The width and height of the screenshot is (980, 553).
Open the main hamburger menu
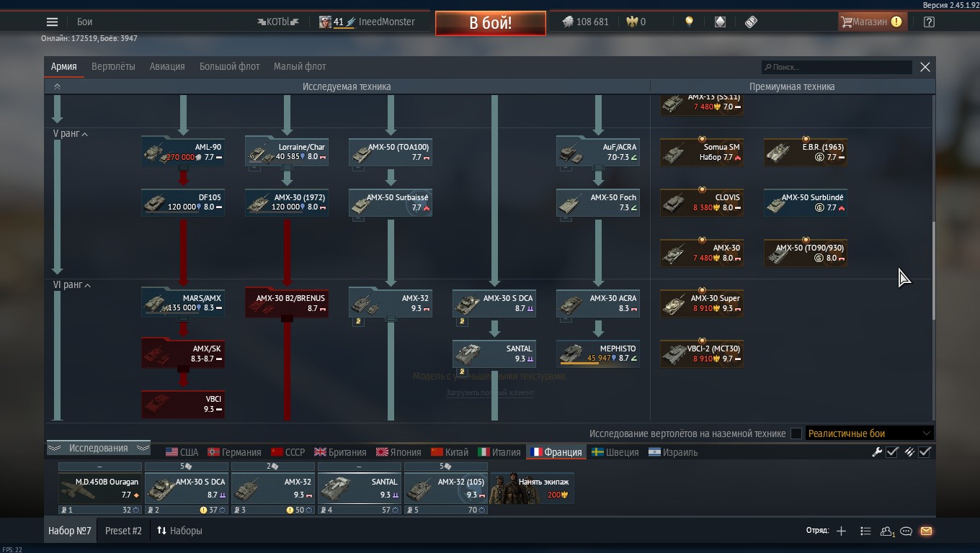coord(52,22)
